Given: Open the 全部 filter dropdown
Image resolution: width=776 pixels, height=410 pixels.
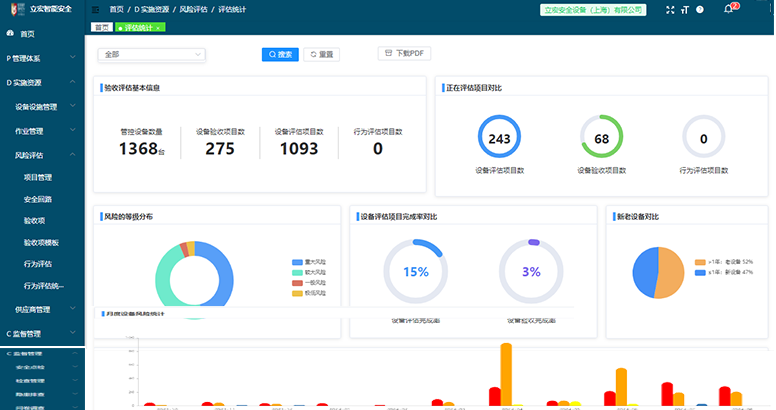Looking at the screenshot, I should click(x=151, y=54).
